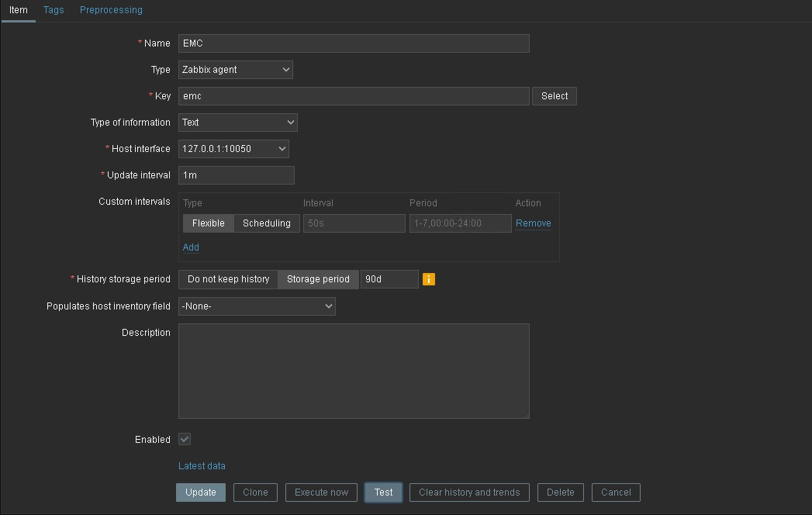Switch to the Tags tab
The width and height of the screenshot is (812, 515).
click(x=54, y=10)
